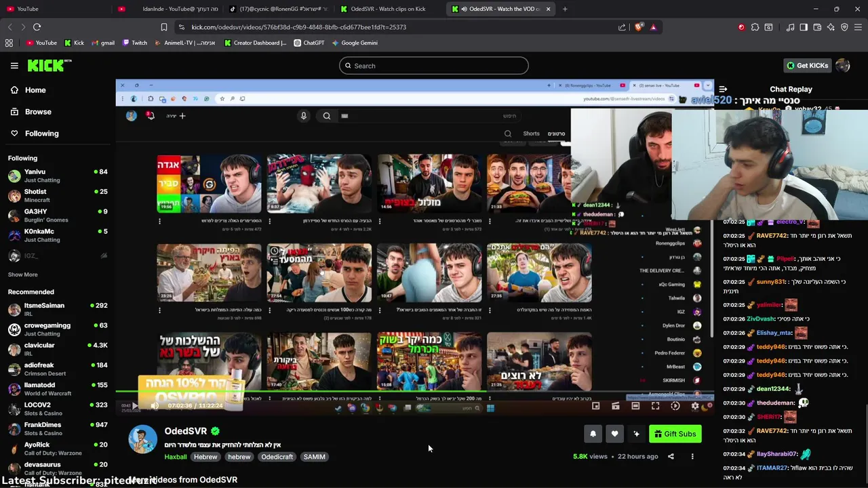Open the Google Gemini bookmark
868x488 pixels.
point(355,43)
